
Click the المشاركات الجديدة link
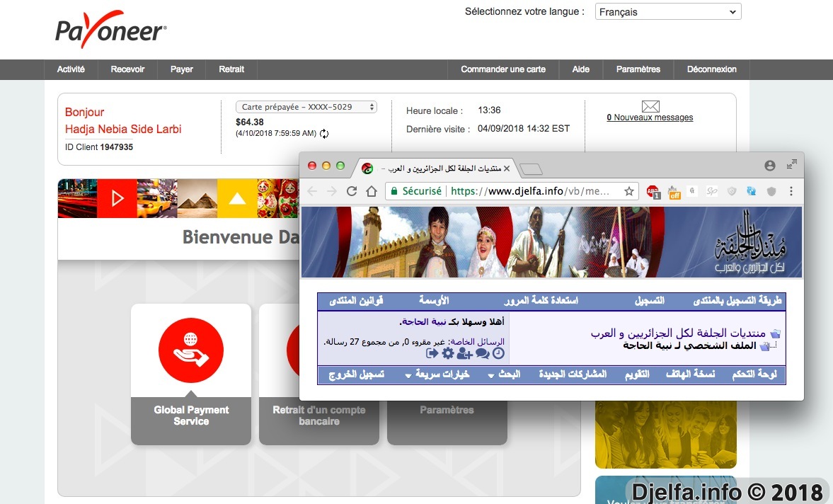[573, 375]
